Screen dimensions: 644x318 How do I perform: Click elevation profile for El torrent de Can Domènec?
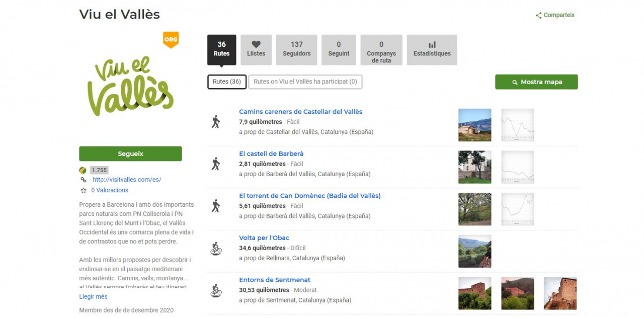click(518, 209)
